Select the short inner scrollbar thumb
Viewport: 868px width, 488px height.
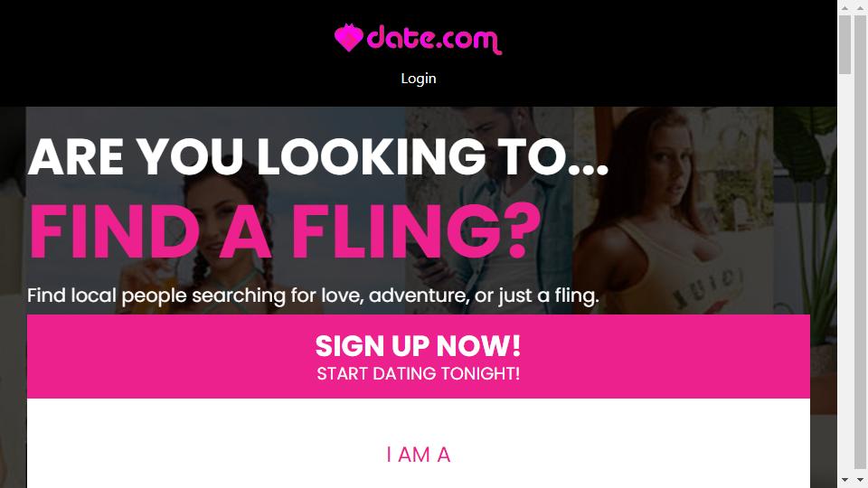pos(844,45)
